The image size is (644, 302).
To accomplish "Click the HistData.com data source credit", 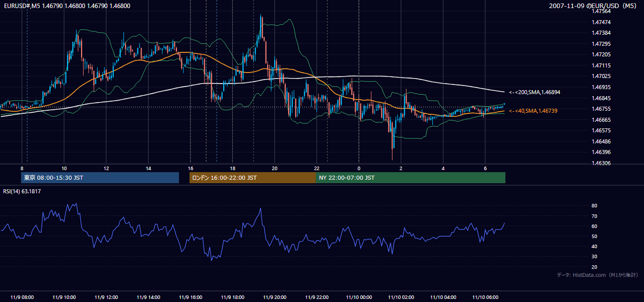I will point(598,275).
